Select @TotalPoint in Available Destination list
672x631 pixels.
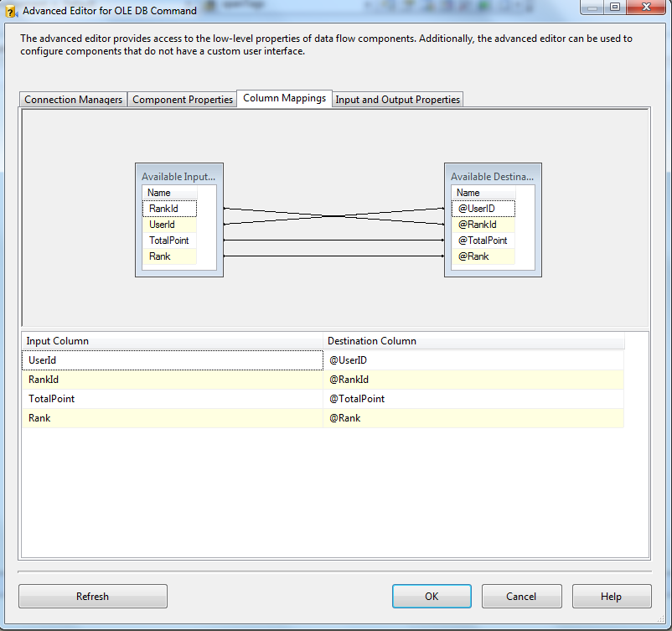pyautogui.click(x=483, y=241)
